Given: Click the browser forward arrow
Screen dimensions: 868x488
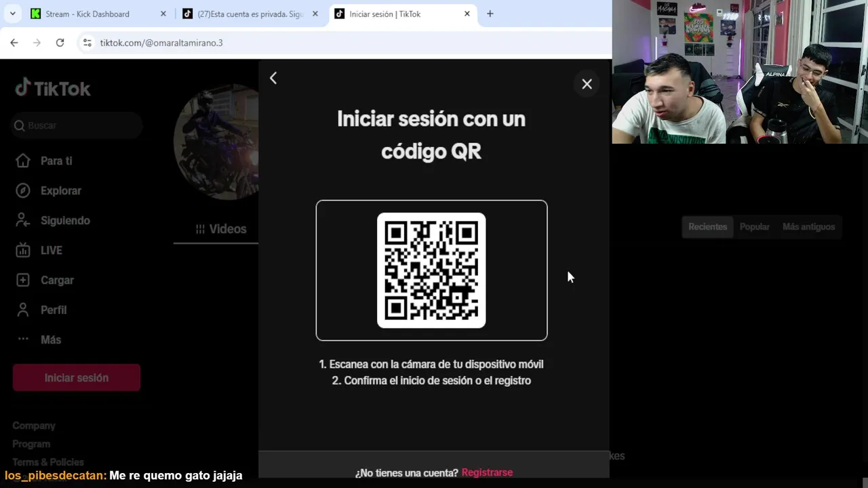Looking at the screenshot, I should tap(37, 43).
